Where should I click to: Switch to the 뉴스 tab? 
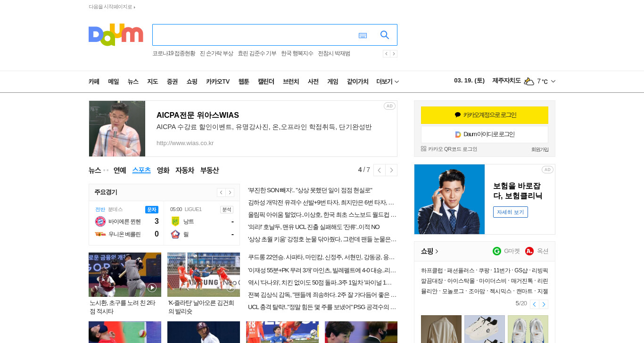click(95, 170)
